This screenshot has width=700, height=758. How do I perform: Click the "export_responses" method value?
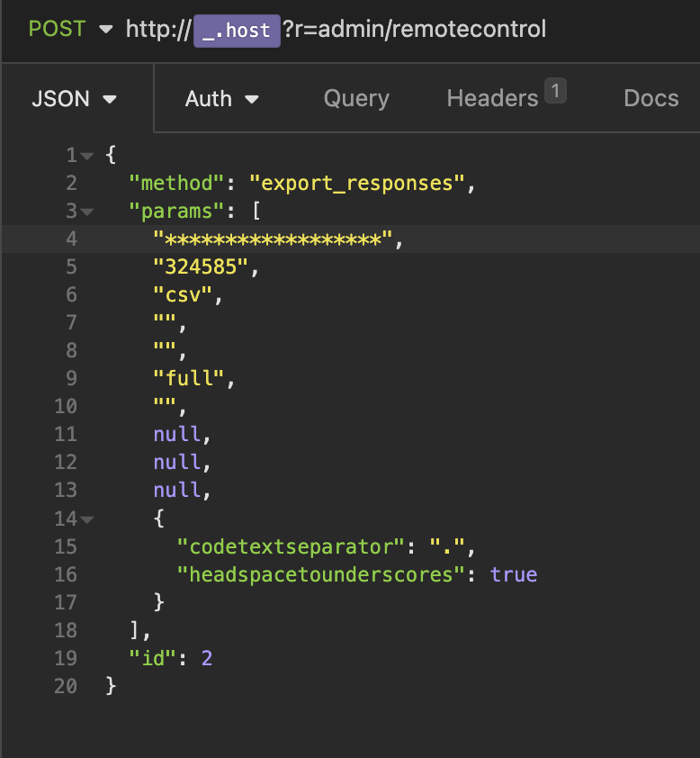357,184
